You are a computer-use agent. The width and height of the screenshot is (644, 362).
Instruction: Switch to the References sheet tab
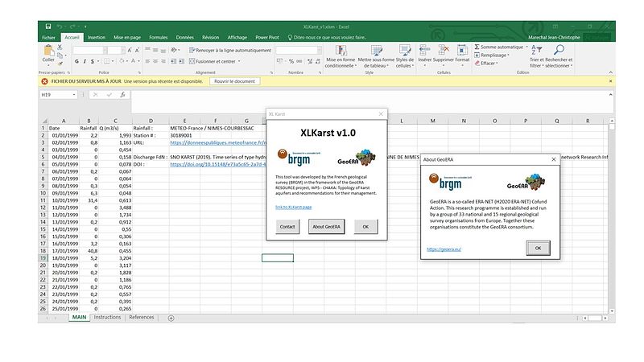(142, 317)
